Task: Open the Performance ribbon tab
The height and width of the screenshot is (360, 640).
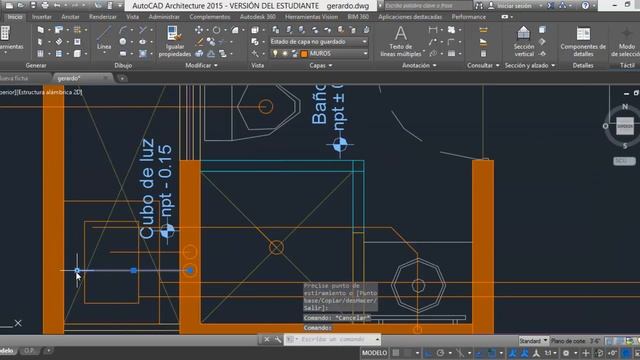Action: pos(469,17)
